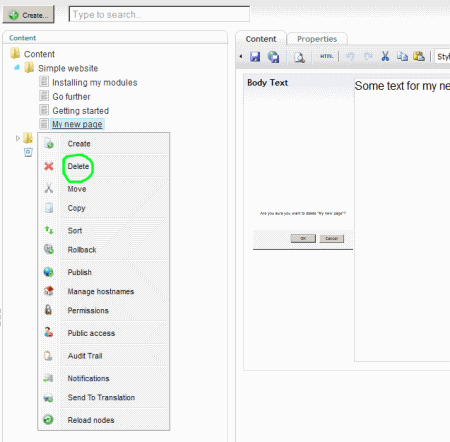Image resolution: width=450 pixels, height=442 pixels.
Task: Click the red X Delete icon
Action: click(x=49, y=166)
